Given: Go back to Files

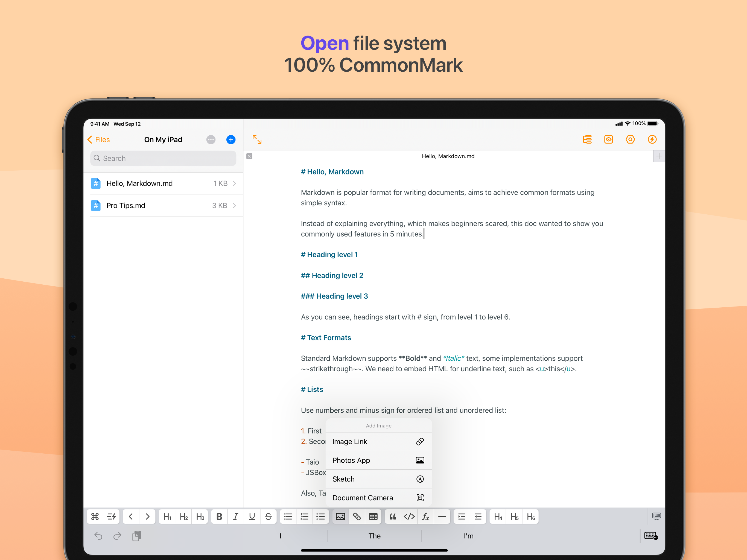Looking at the screenshot, I should (99, 139).
